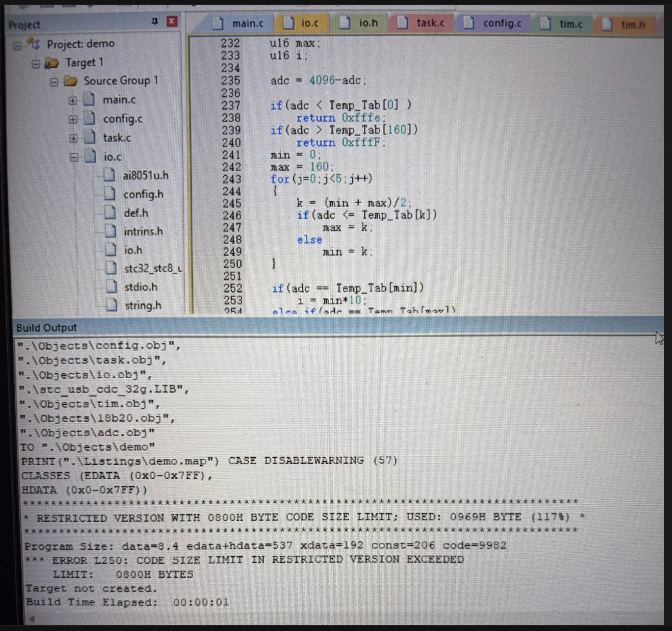Click the 'u16 max;' declaration line
The image size is (672, 631).
(295, 43)
